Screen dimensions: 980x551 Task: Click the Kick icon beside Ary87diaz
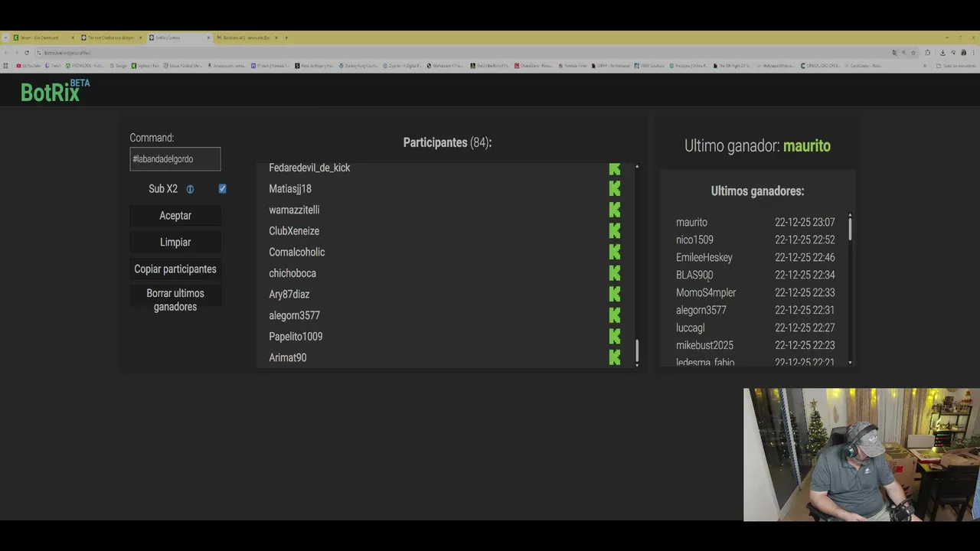click(615, 294)
